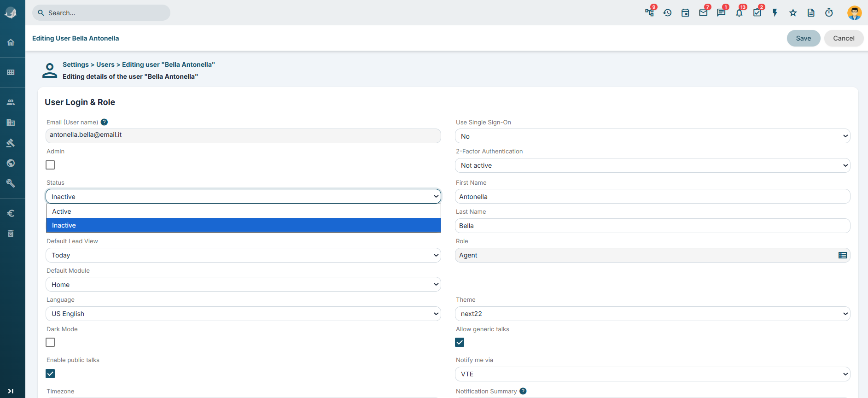Go to Settings via the breadcrumb
The height and width of the screenshot is (398, 868).
click(x=76, y=64)
